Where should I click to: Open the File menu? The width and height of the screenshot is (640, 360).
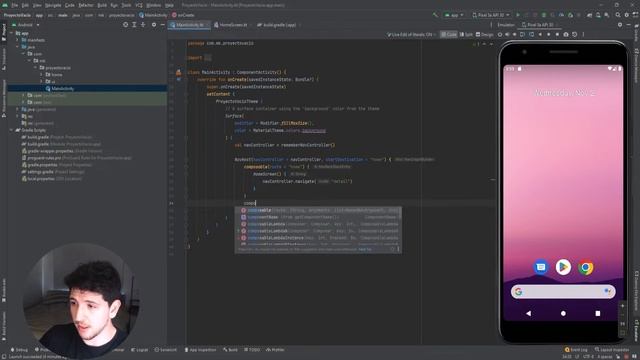[x=15, y=5]
